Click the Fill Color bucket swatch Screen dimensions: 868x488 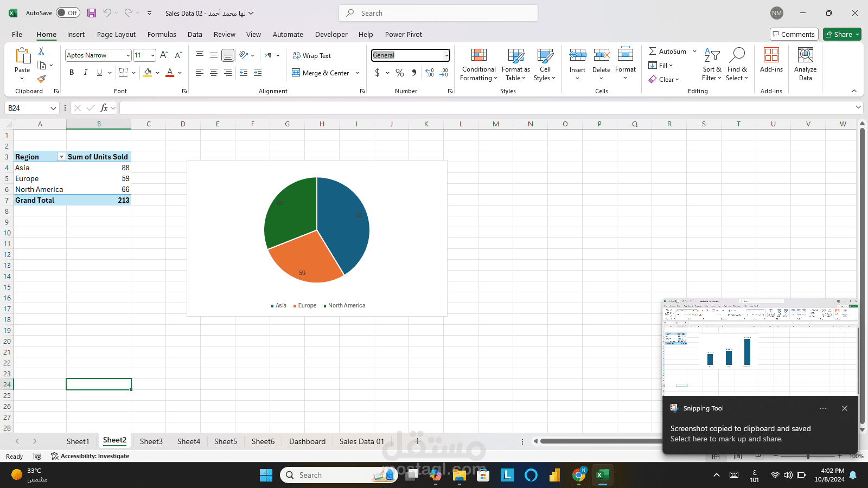click(x=148, y=73)
